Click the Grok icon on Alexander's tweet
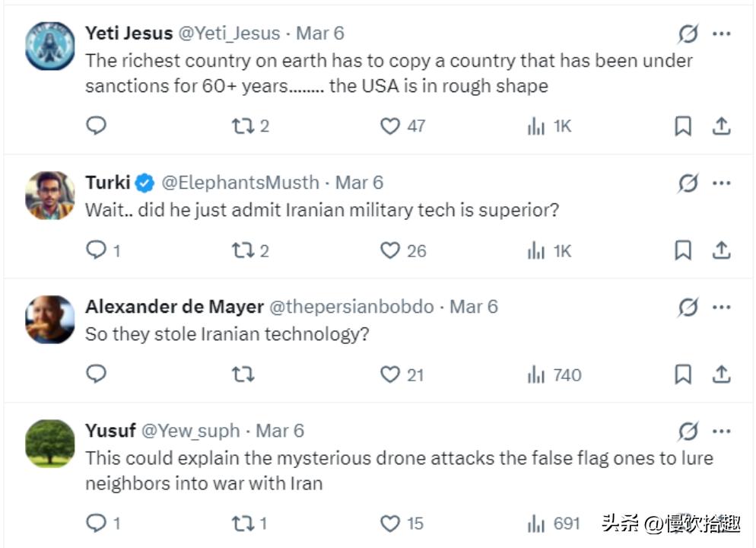 point(688,307)
